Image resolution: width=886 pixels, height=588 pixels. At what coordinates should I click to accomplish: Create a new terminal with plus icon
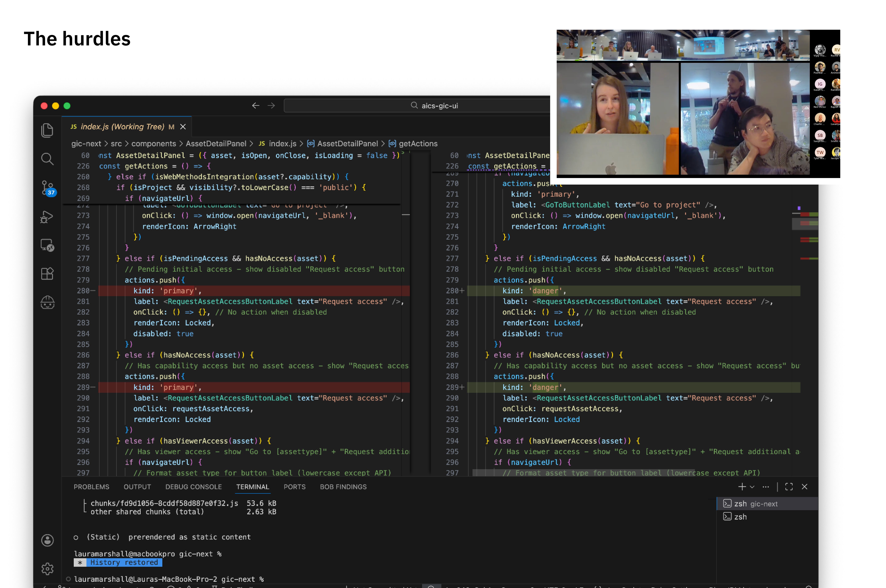pyautogui.click(x=742, y=486)
